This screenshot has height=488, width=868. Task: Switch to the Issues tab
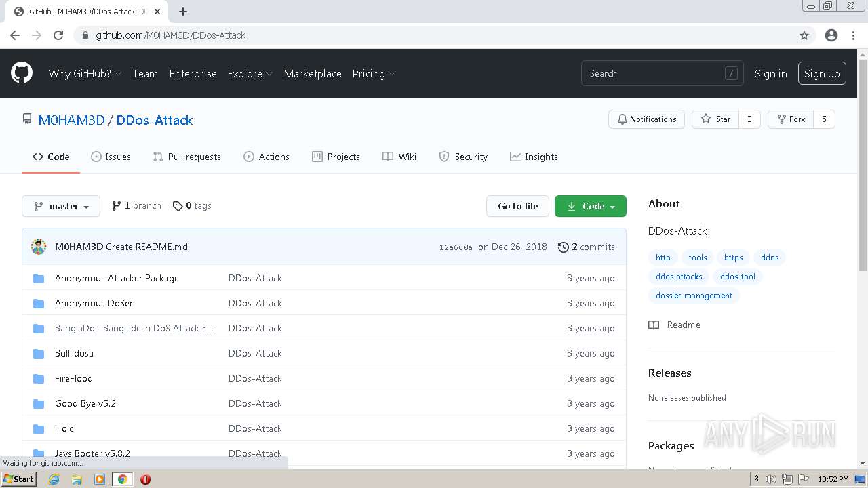[x=111, y=157]
